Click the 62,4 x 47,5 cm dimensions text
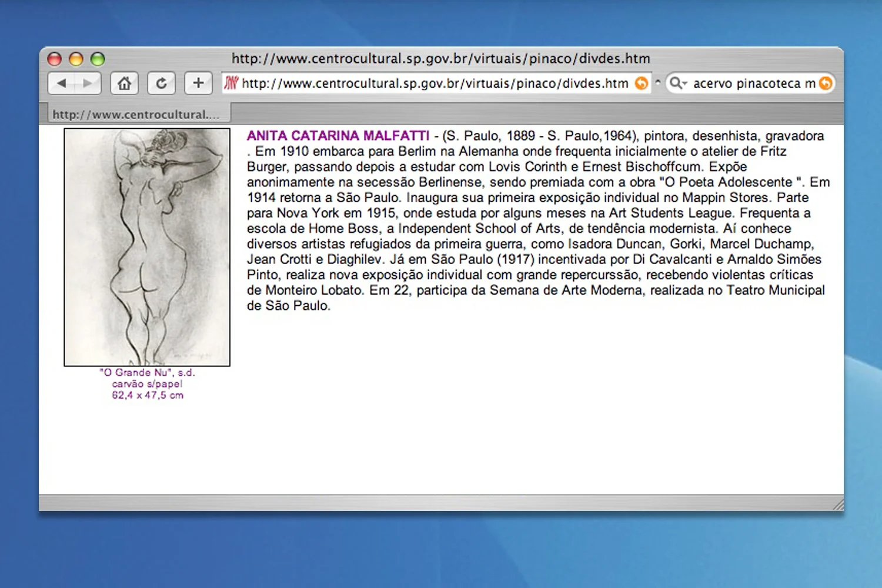Image resolution: width=882 pixels, height=588 pixels. click(x=148, y=395)
